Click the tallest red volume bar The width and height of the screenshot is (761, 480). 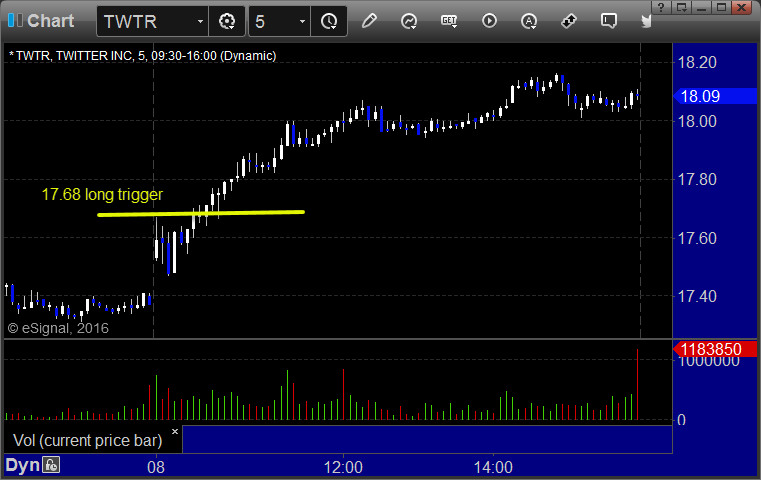click(637, 384)
